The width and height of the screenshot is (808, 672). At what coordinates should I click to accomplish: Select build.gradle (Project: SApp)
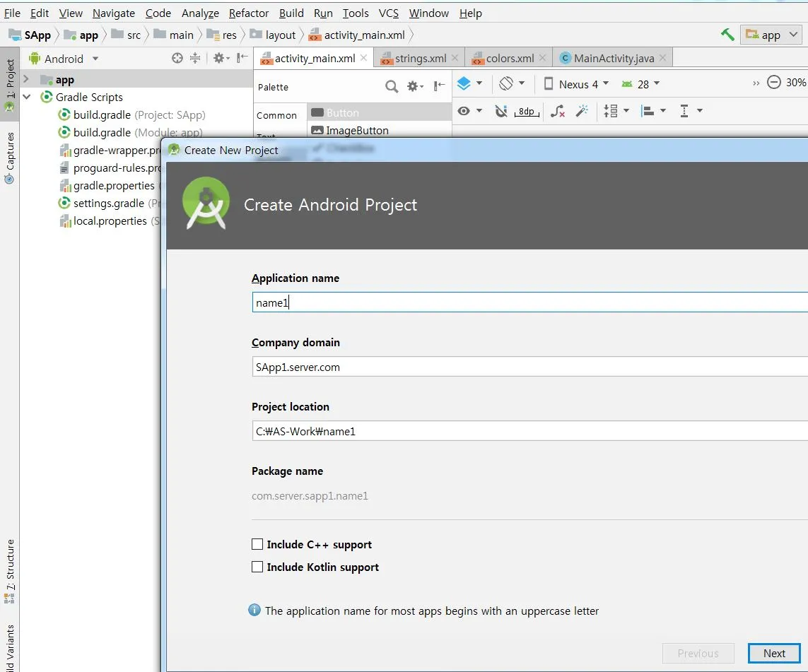pyautogui.click(x=131, y=115)
